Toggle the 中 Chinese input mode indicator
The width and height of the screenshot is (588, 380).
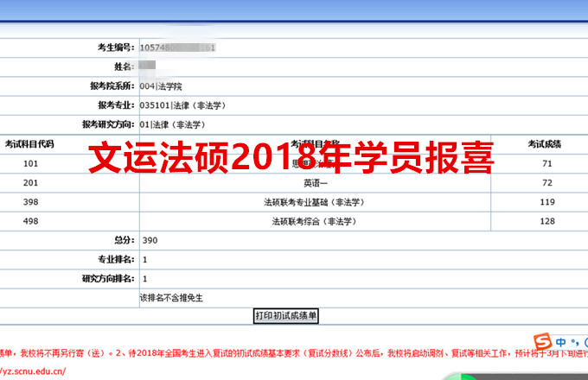[560, 342]
